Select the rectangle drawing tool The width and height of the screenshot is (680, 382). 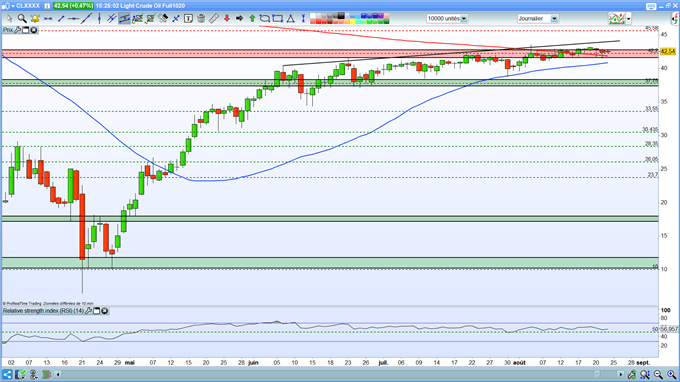tap(278, 19)
